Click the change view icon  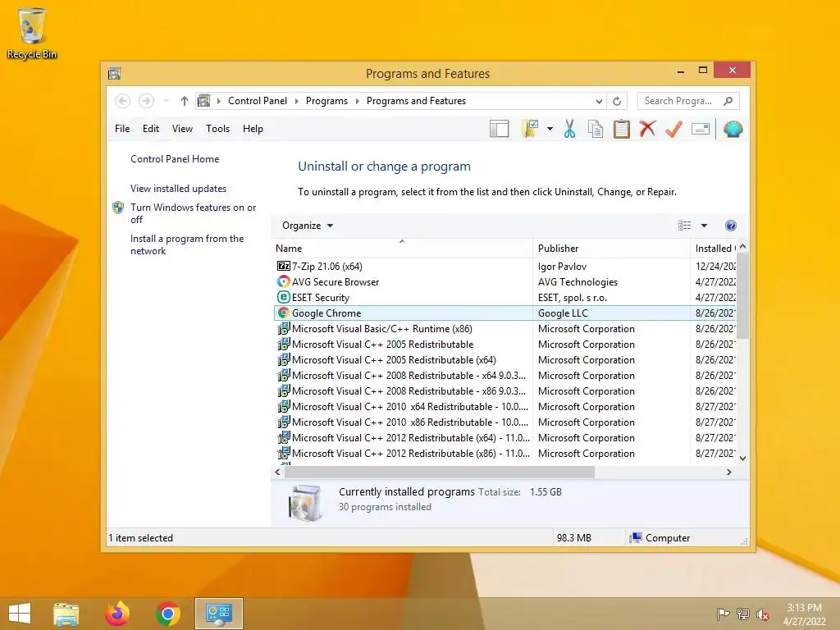coord(685,226)
